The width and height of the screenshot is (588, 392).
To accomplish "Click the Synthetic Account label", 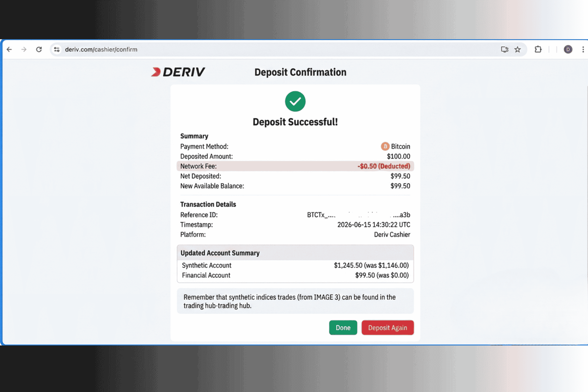I will [x=207, y=265].
